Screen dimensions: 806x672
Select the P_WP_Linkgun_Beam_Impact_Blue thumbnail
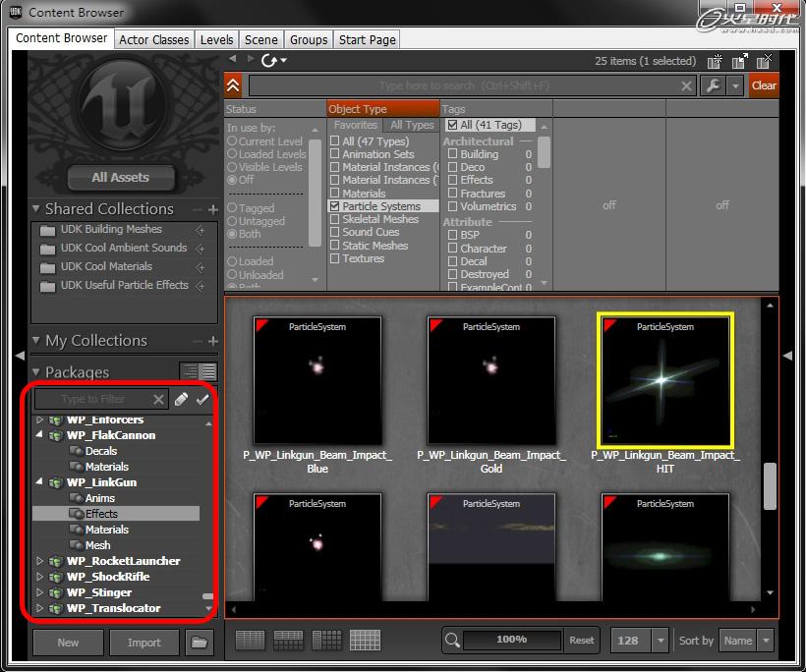(317, 380)
